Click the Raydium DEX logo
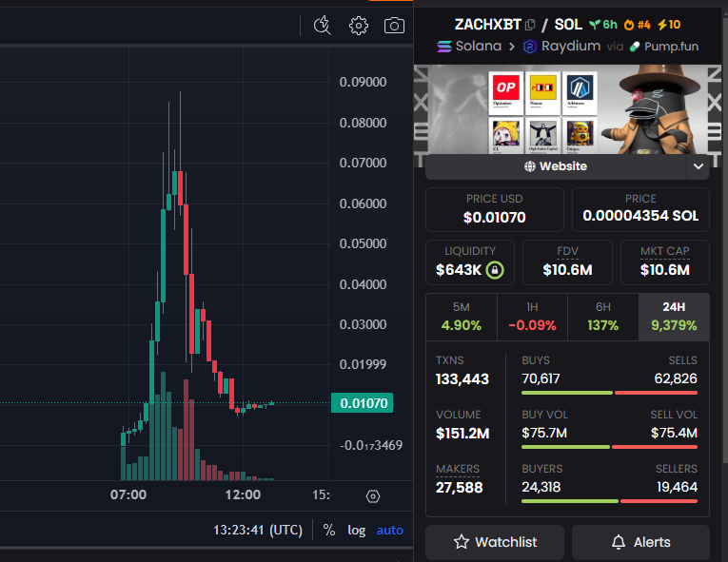 [530, 47]
